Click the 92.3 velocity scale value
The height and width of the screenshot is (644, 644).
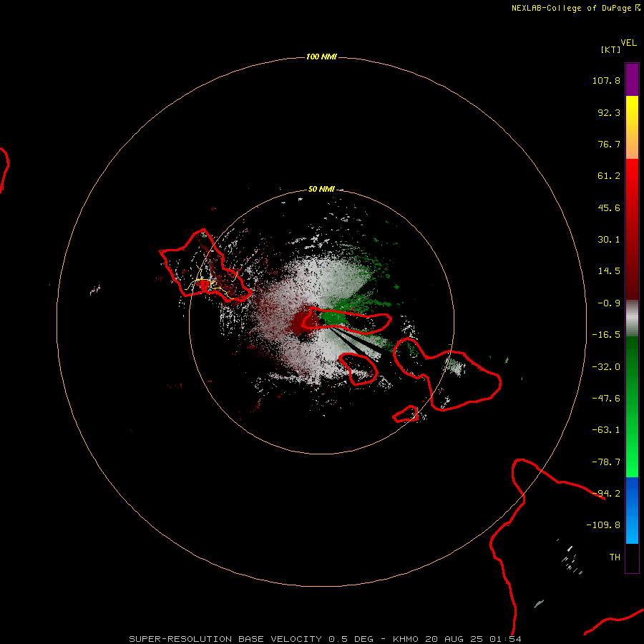(x=609, y=112)
